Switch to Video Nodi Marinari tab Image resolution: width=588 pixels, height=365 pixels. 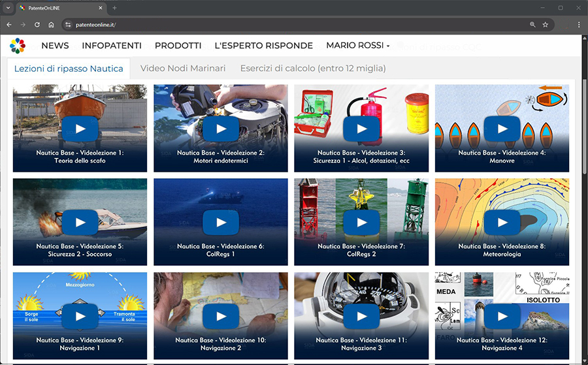[182, 68]
